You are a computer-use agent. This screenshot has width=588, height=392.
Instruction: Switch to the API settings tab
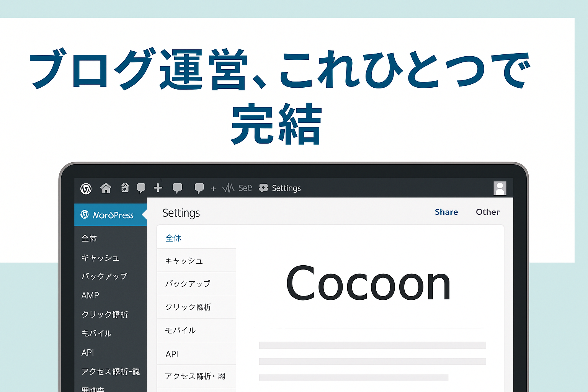(196, 354)
